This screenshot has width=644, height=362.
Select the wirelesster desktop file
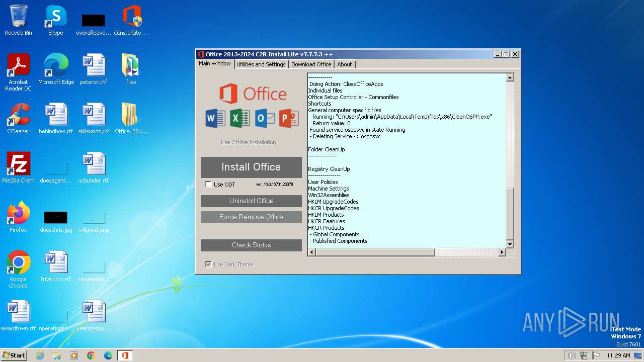pos(94,270)
